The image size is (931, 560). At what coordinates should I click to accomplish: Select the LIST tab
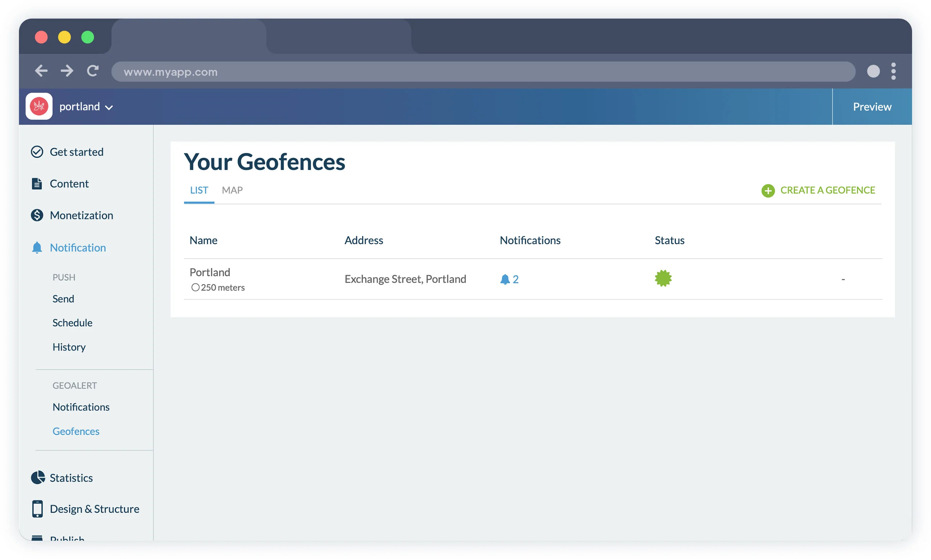point(199,190)
